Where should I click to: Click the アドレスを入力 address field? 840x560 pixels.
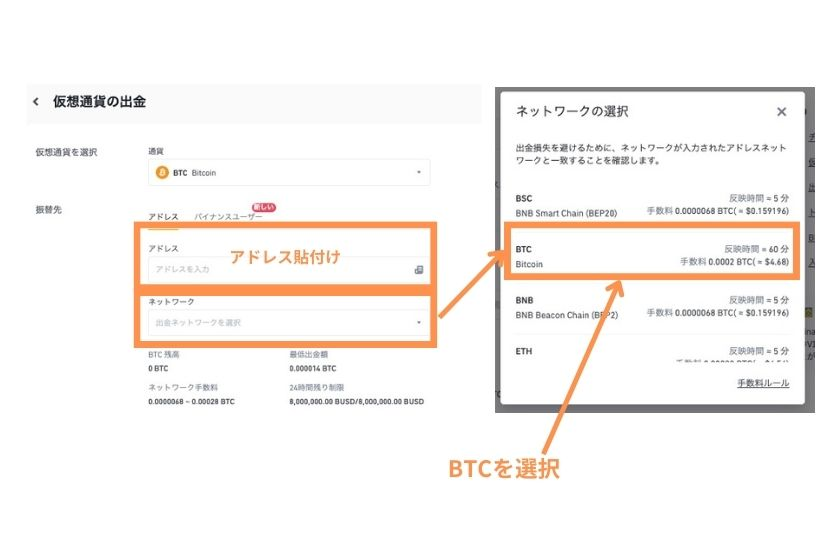(289, 270)
